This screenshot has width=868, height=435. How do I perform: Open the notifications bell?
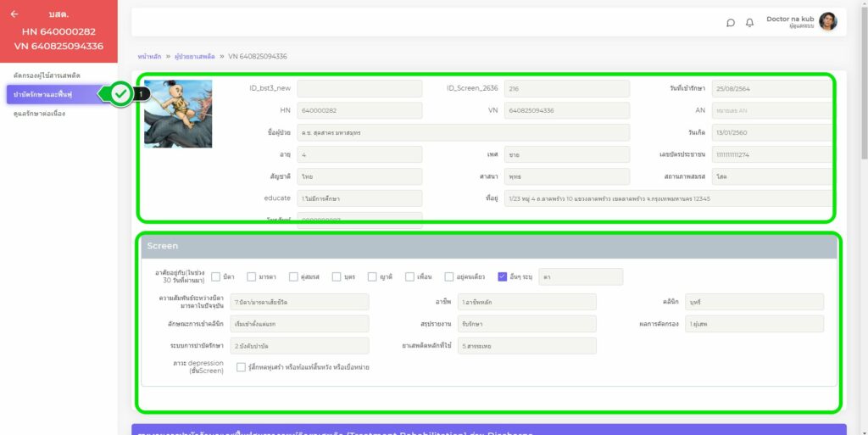point(749,23)
